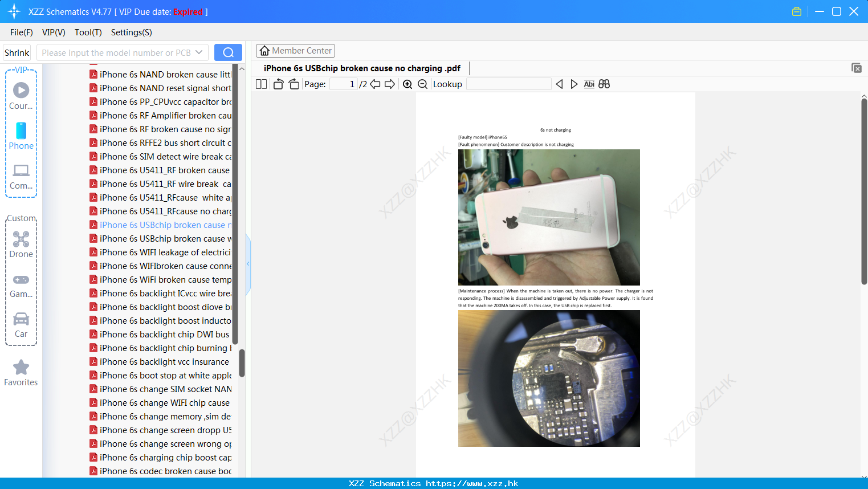Screen dimensions: 868x489
Task: Open the Courses sidebar section
Action: click(21, 96)
